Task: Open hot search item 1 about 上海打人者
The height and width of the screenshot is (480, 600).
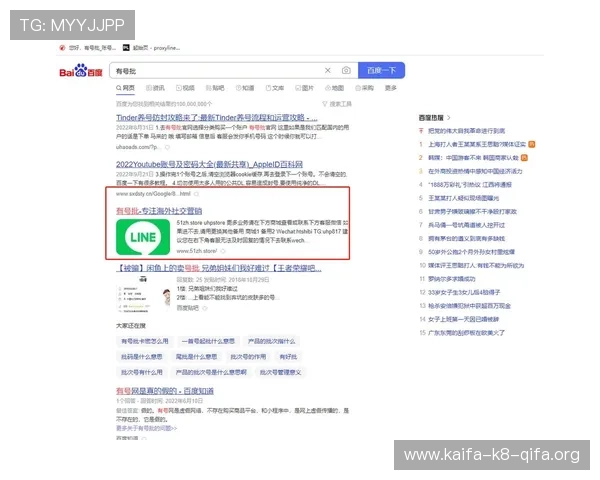Action: (x=477, y=144)
